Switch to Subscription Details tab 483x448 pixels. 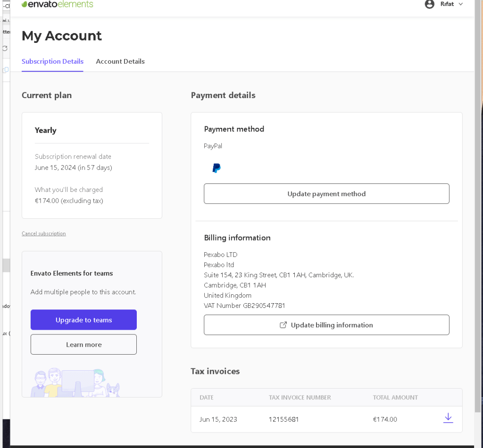(52, 61)
